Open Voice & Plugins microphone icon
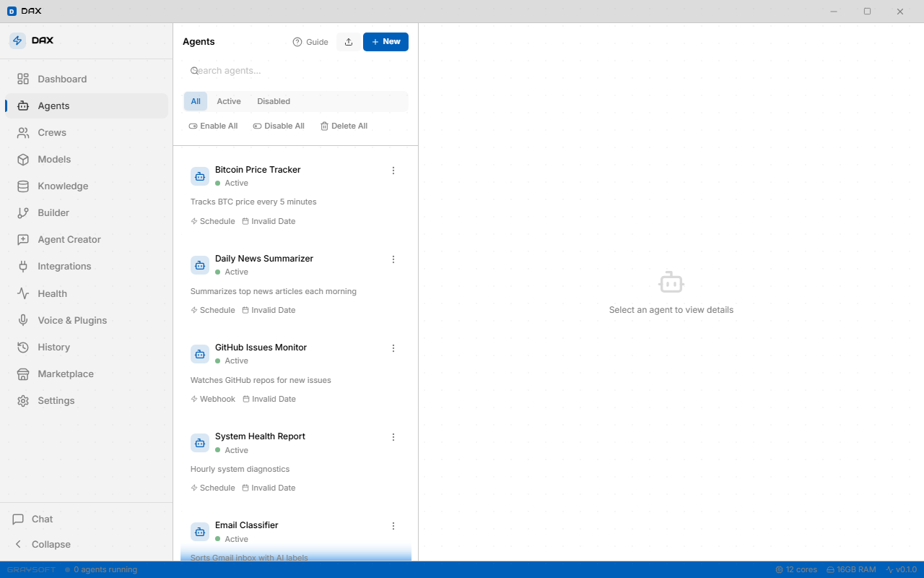Image resolution: width=924 pixels, height=578 pixels. pyautogui.click(x=23, y=320)
